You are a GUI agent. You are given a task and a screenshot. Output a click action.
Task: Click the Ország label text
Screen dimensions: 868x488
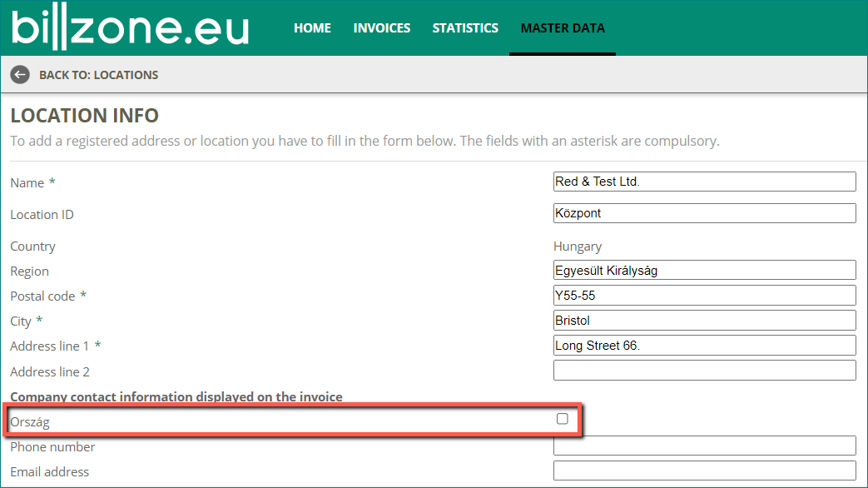(x=30, y=422)
